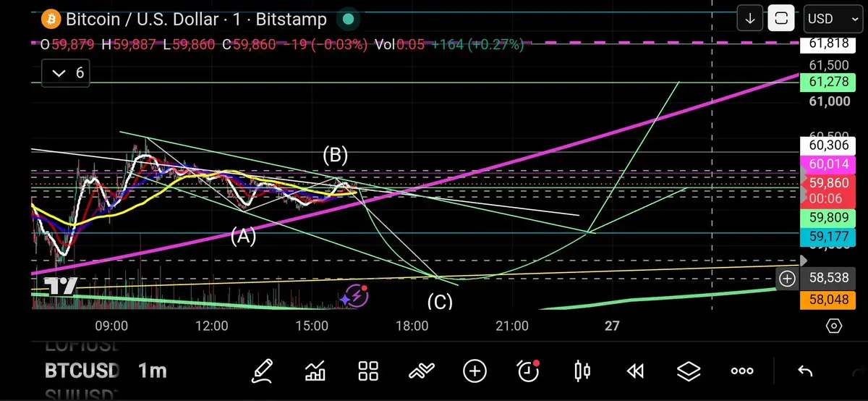The height and width of the screenshot is (401, 868).
Task: Select the (B) wave label
Action: [335, 154]
